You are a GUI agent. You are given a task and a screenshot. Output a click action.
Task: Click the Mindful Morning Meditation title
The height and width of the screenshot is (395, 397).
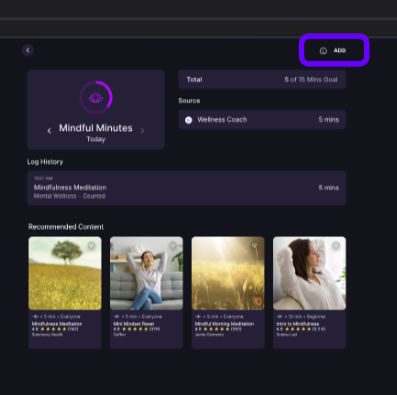pyautogui.click(x=224, y=324)
